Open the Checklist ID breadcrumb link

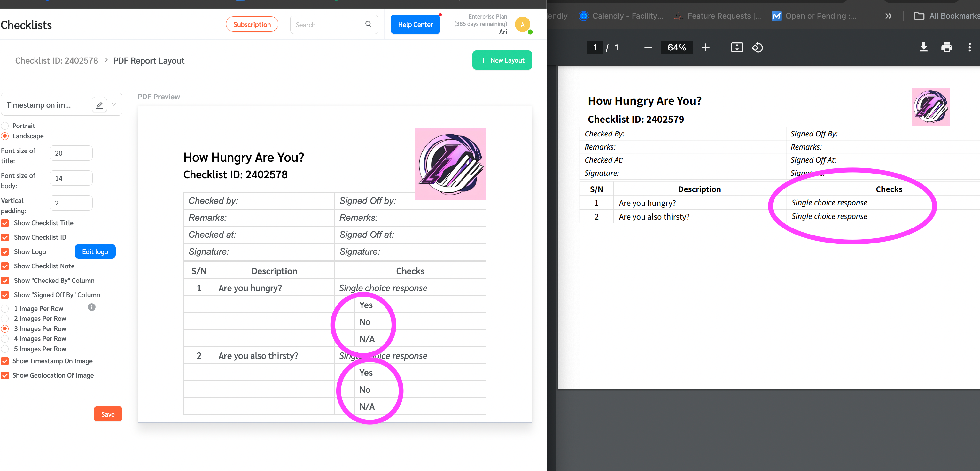57,61
